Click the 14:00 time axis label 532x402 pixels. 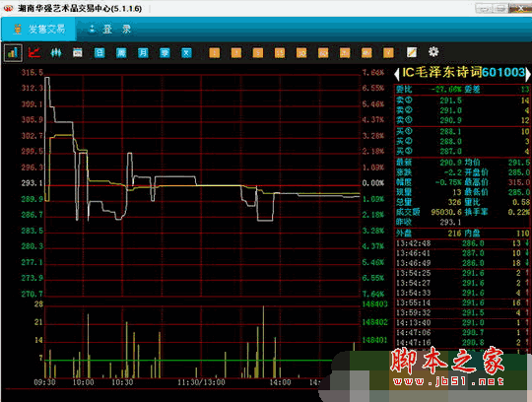point(280,382)
